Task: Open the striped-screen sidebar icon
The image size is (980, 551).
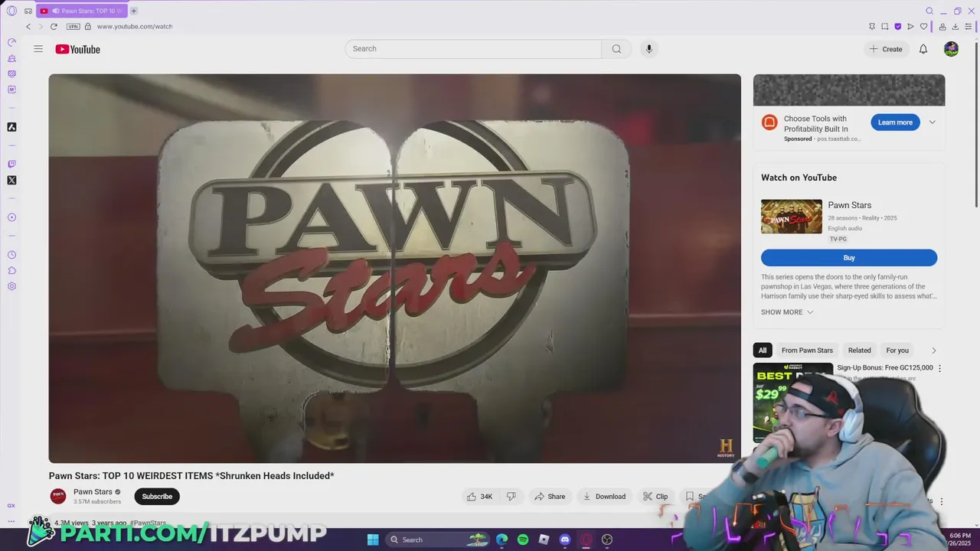Action: pyautogui.click(x=11, y=74)
